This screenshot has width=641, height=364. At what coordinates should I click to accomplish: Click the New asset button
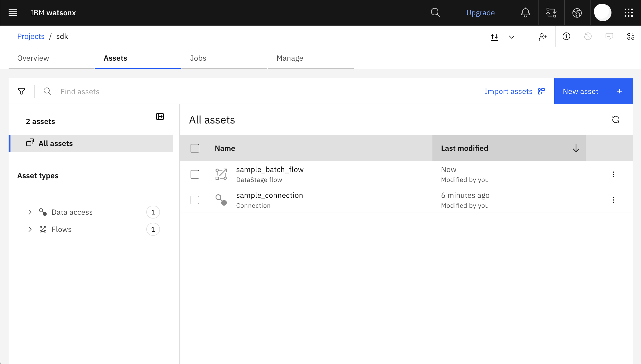[593, 91]
